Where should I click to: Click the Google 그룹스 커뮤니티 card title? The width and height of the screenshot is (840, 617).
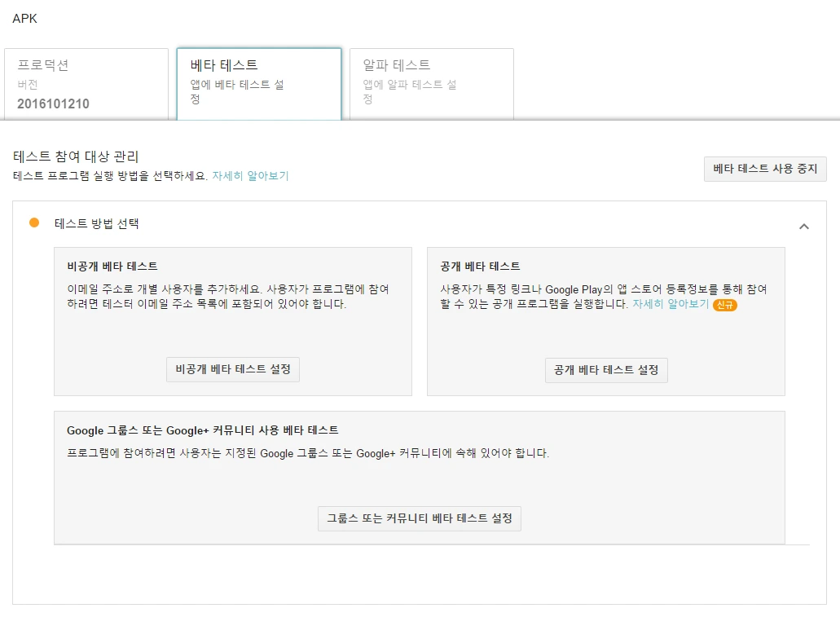(203, 430)
